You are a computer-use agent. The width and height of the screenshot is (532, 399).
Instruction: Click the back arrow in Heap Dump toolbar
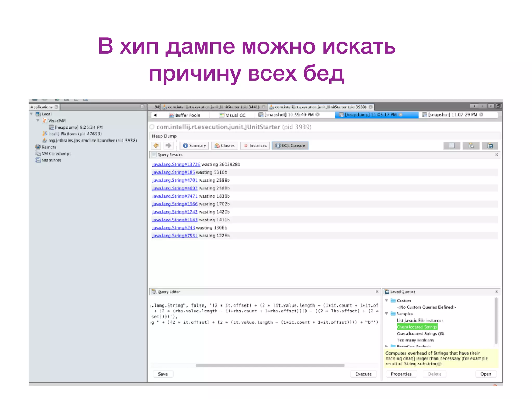tap(156, 145)
